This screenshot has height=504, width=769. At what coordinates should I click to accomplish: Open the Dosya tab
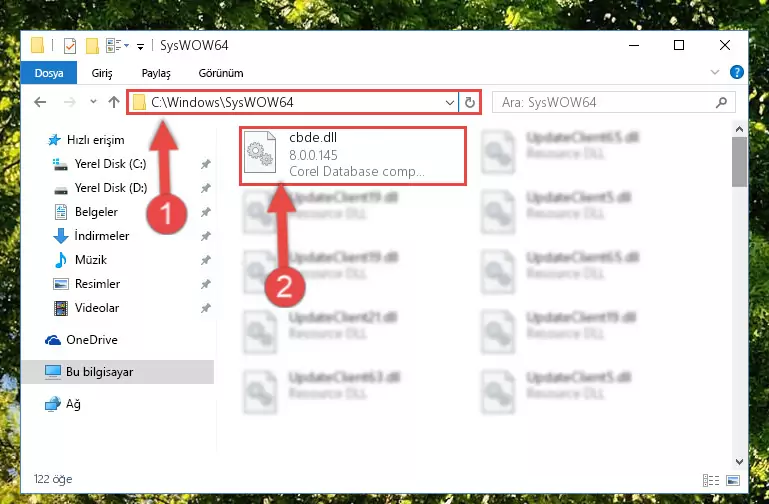tap(49, 73)
